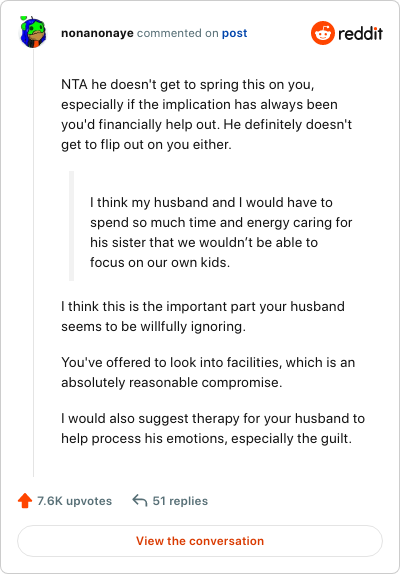Click the quoted line 'focus on our own kids'
Viewport: 400px width, 574px height.
(160, 262)
